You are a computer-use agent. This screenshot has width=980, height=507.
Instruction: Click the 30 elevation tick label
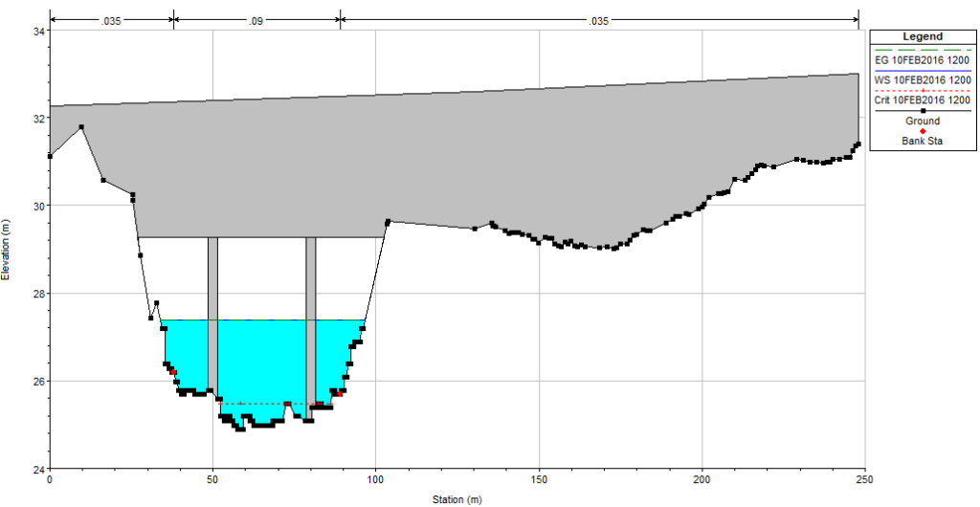pos(40,206)
